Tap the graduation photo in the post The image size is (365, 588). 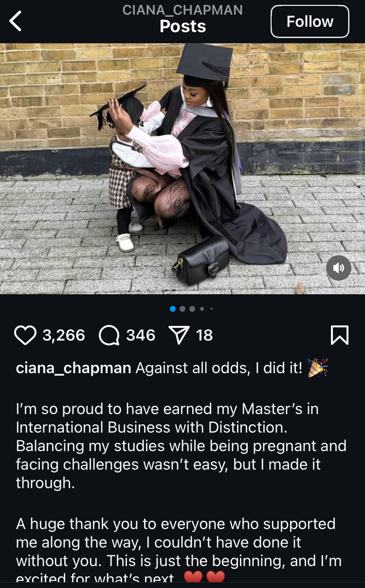[x=182, y=169]
